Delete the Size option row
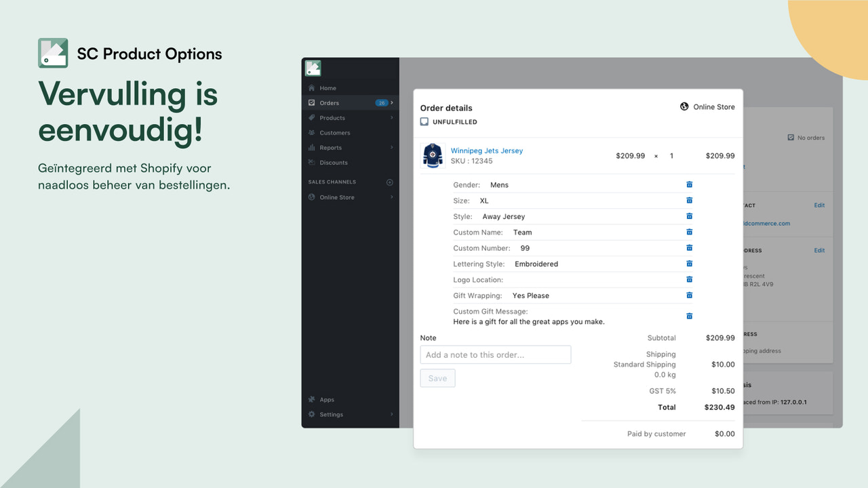868x488 pixels. 689,201
